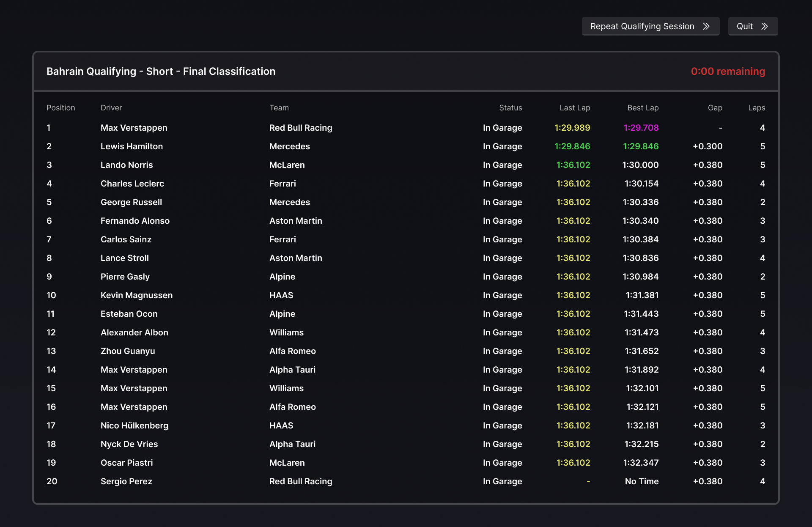
Task: Click Max Verstappen's purple best lap 1:29.708
Action: [x=641, y=128]
